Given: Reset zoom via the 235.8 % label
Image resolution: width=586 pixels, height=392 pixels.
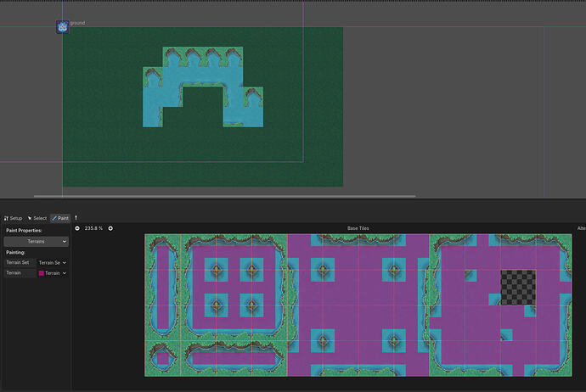Looking at the screenshot, I should coord(93,228).
